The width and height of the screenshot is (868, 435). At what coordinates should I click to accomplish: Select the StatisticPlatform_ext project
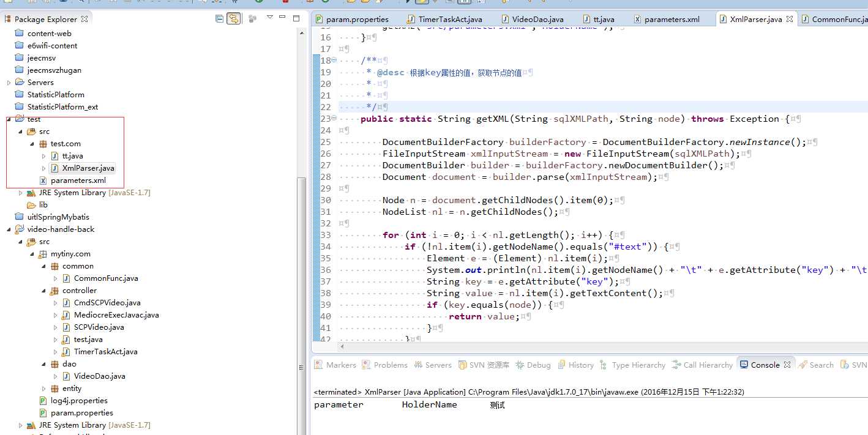pyautogui.click(x=62, y=107)
